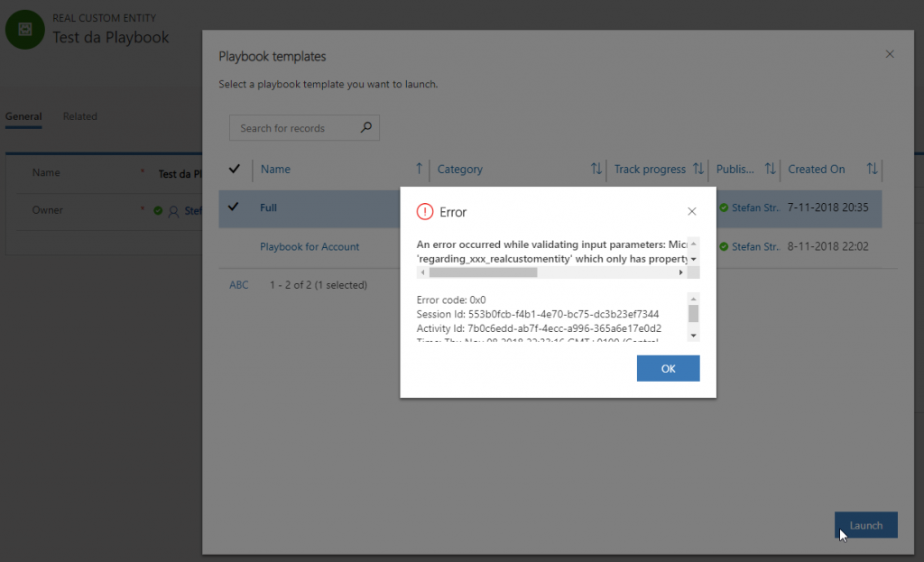Toggle the checkmark on Full row
The width and height of the screenshot is (924, 562).
pyautogui.click(x=235, y=207)
